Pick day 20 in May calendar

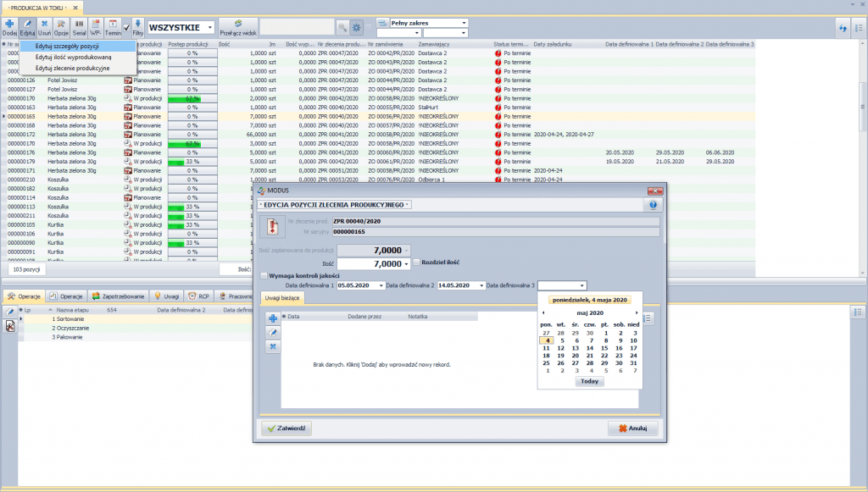tap(576, 356)
